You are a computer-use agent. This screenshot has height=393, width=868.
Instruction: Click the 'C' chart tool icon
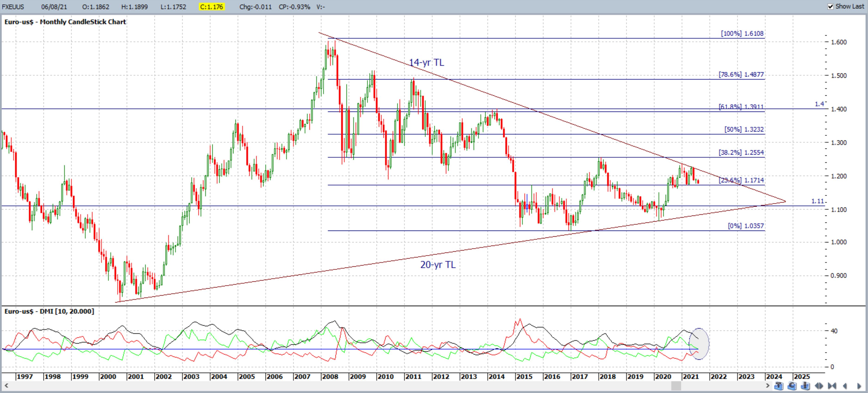pos(792,386)
